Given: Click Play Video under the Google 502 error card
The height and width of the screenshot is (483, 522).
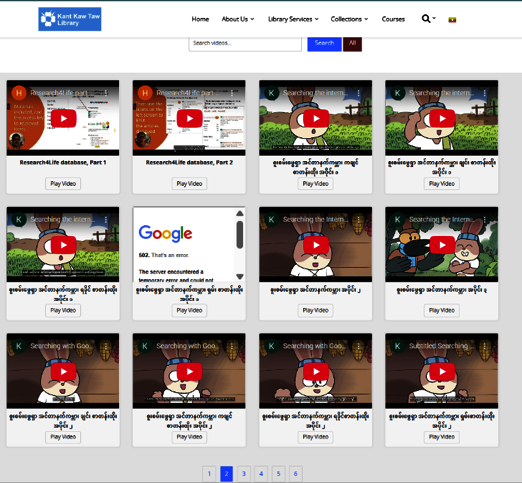Looking at the screenshot, I should [189, 310].
